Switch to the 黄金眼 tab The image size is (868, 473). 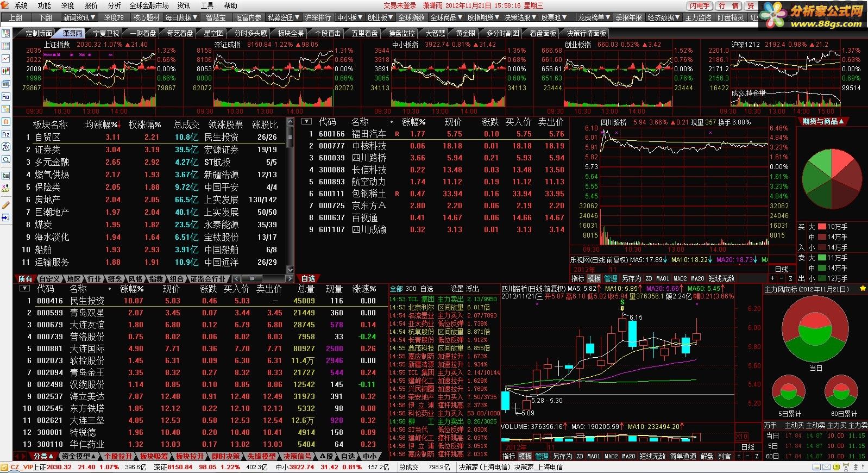pyautogui.click(x=466, y=33)
